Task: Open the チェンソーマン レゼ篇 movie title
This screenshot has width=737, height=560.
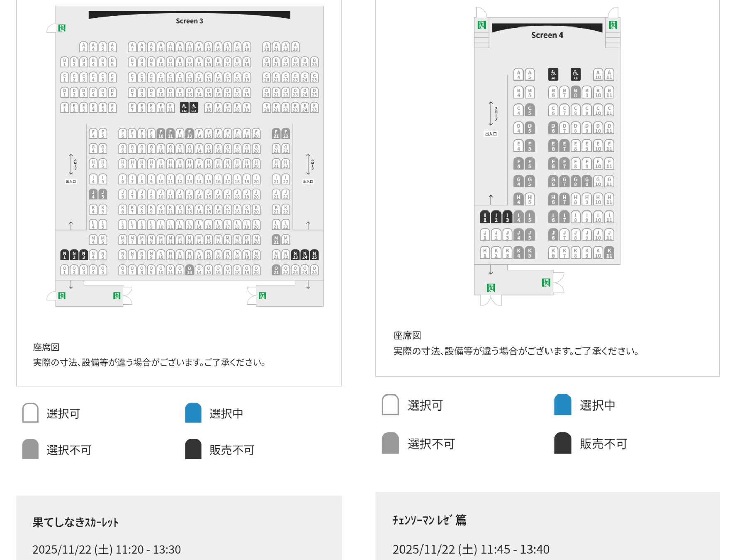Action: pos(429,520)
